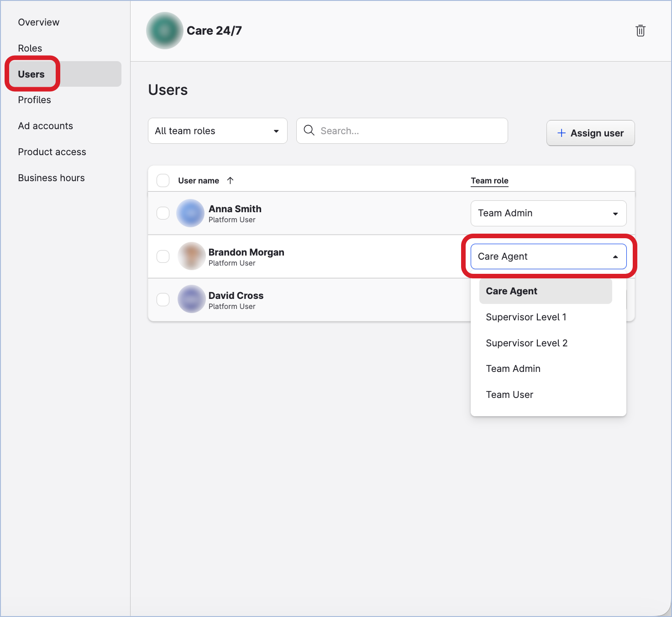Click the sort arrow beside User name
The height and width of the screenshot is (617, 672).
pyautogui.click(x=230, y=180)
